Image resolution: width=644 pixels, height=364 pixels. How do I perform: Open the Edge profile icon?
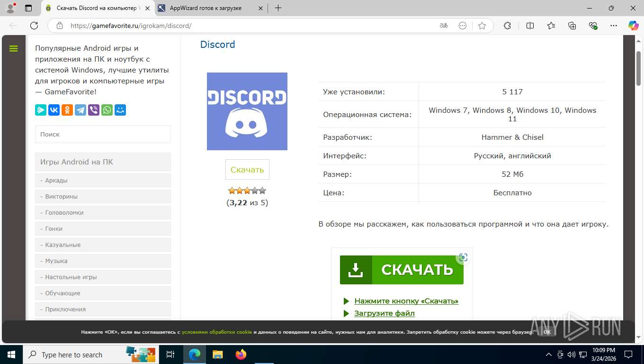[x=10, y=8]
